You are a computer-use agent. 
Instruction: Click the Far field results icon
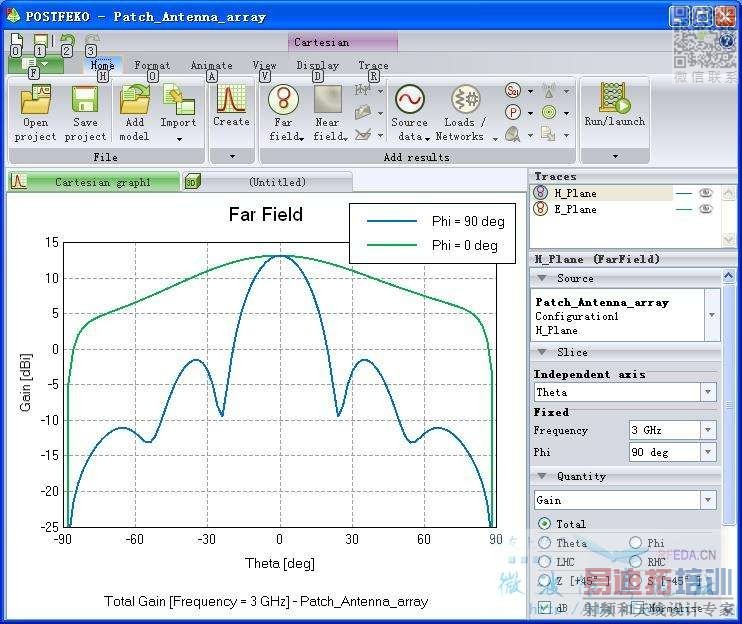click(283, 99)
